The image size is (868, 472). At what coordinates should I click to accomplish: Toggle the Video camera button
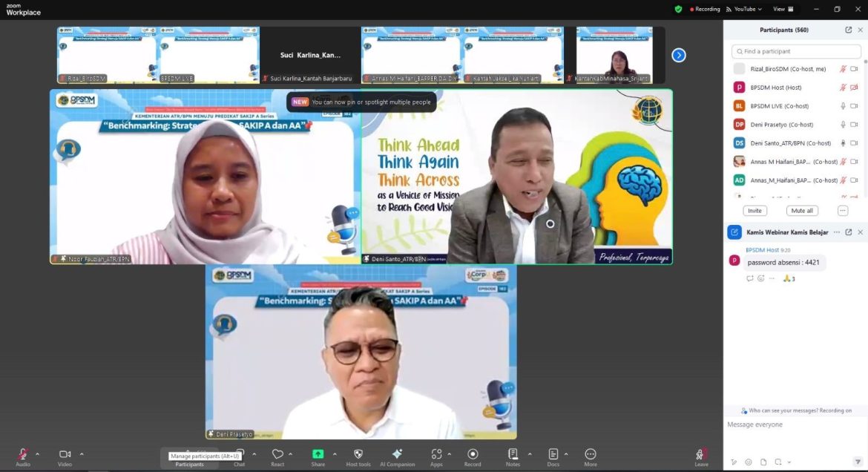(65, 457)
